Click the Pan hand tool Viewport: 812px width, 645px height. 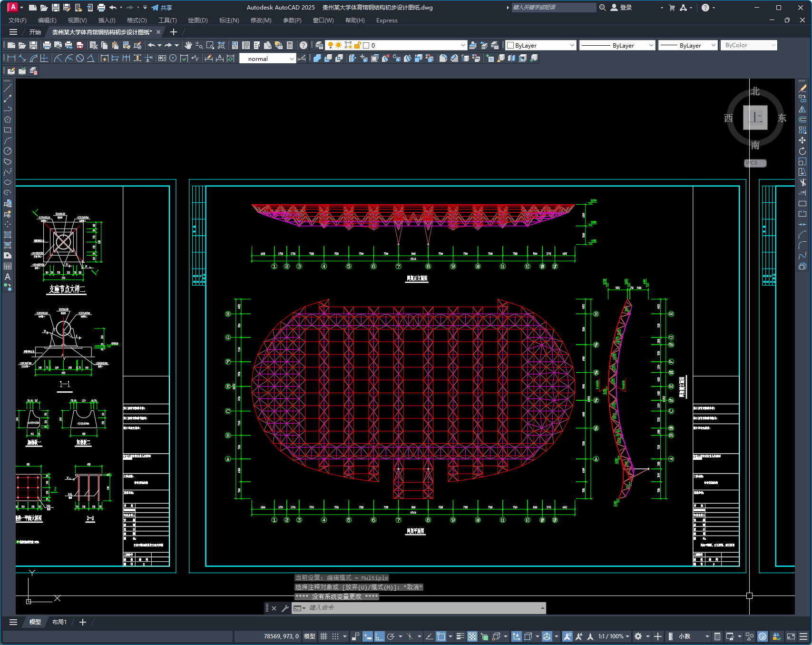coord(188,45)
